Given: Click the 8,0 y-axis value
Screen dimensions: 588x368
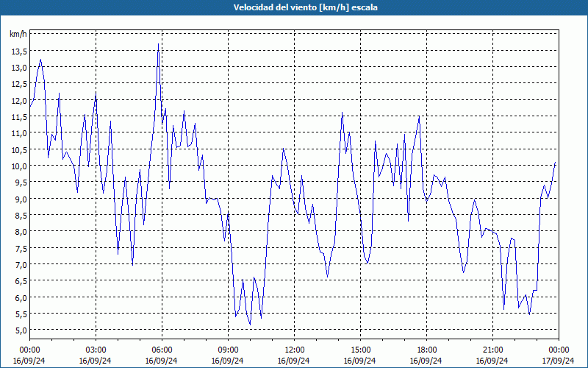Looking at the screenshot, I should pos(21,232).
